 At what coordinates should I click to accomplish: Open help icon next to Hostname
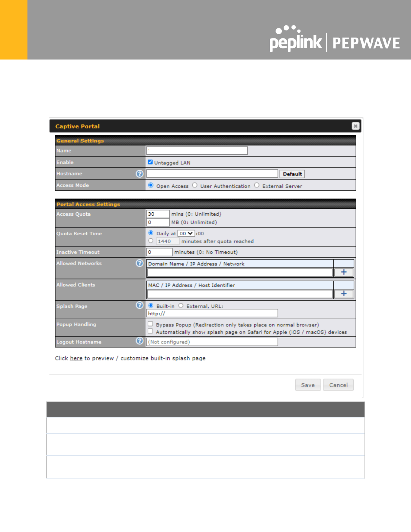pos(140,174)
